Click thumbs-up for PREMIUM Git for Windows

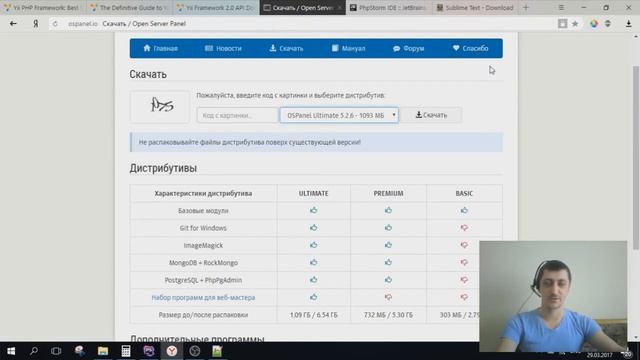[388, 228]
